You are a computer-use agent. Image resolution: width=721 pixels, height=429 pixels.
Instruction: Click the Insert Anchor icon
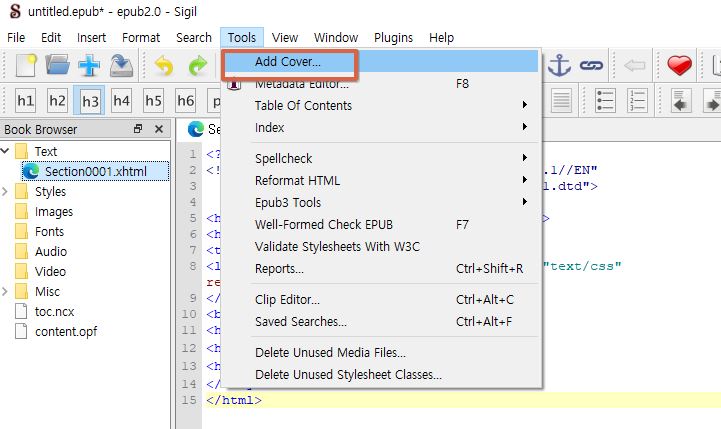pyautogui.click(x=559, y=65)
